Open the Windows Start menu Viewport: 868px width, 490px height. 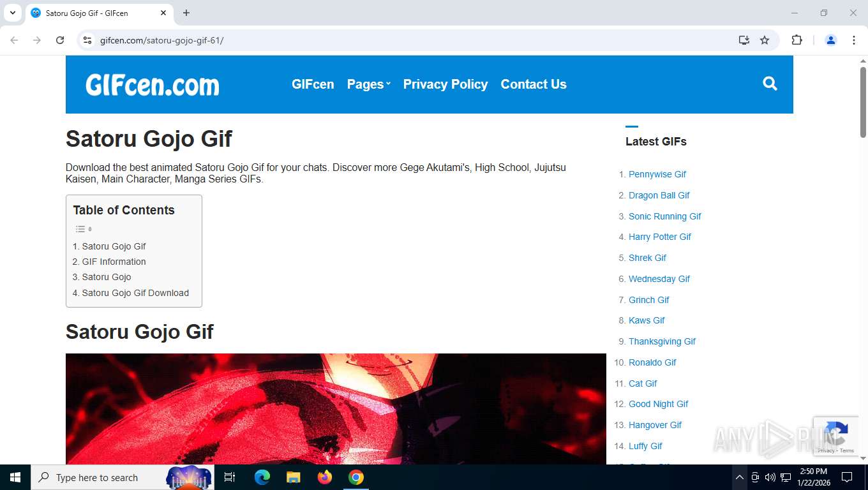point(15,477)
